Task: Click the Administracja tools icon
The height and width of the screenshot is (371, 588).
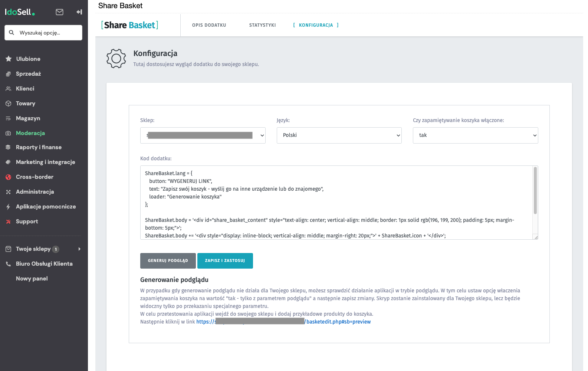Action: 9,192
